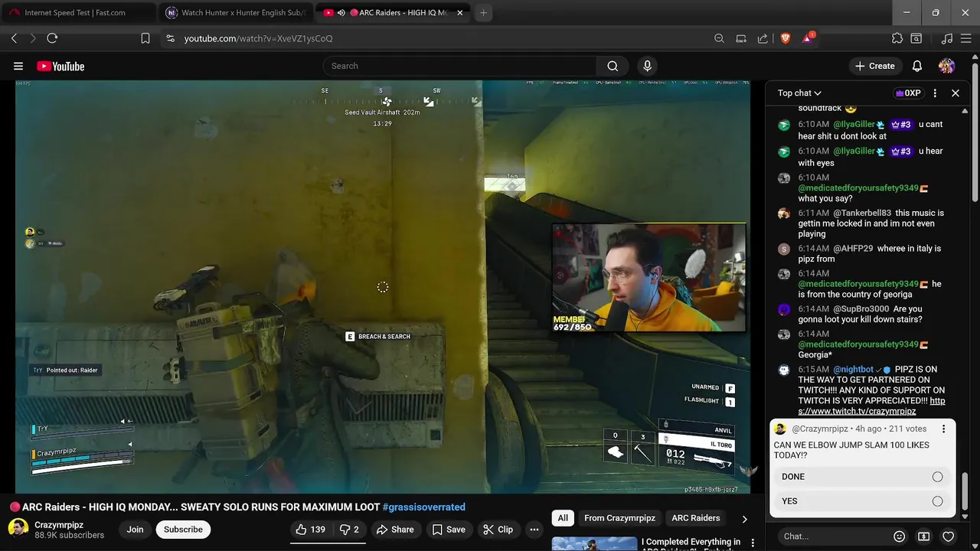980x551 pixels.
Task: Switch to Watch Hunter x Hunter tab
Action: (237, 12)
